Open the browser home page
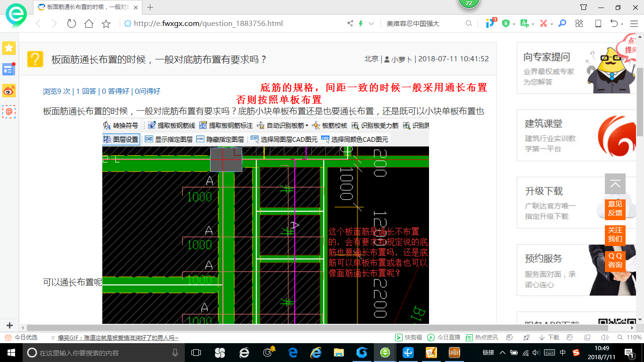This screenshot has width=644, height=362. pyautogui.click(x=89, y=24)
